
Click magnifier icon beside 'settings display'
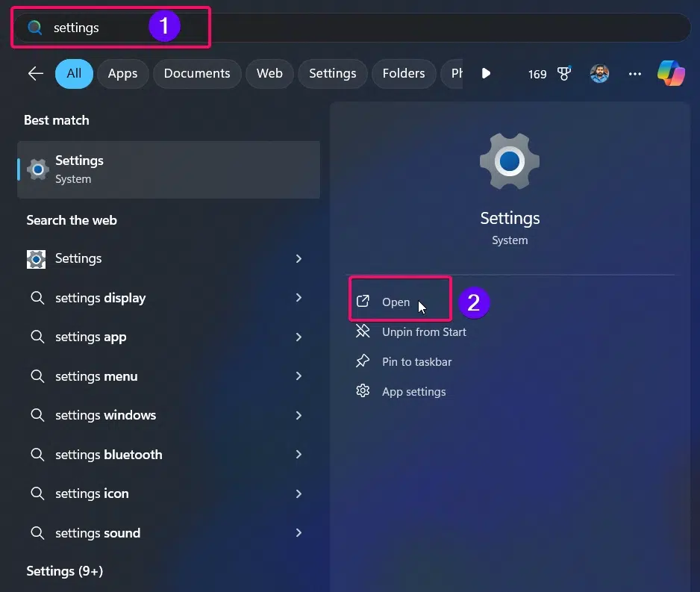[x=37, y=298]
